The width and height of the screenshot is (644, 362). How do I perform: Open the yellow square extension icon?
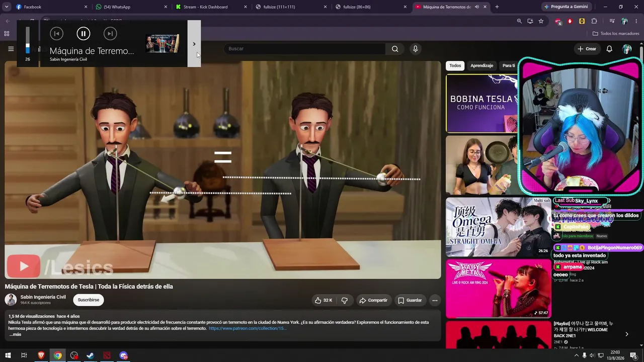pyautogui.click(x=582, y=21)
